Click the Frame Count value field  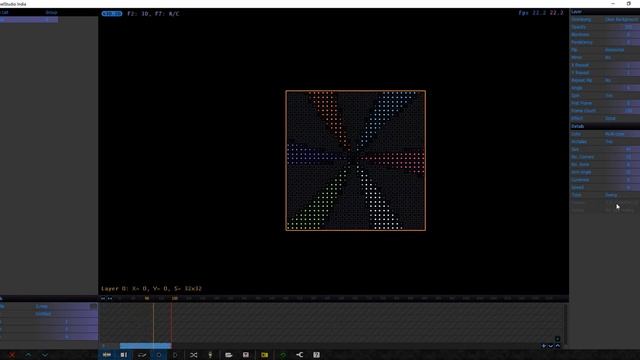pyautogui.click(x=622, y=111)
